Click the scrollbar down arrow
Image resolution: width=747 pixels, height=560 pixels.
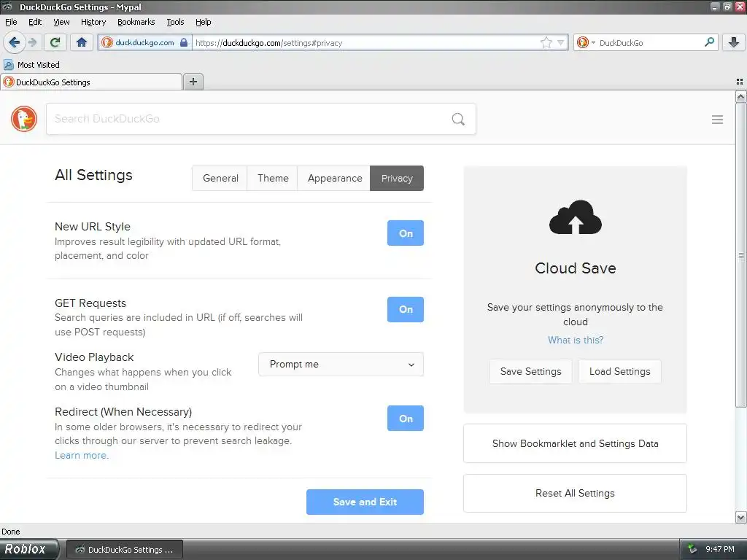point(741,518)
